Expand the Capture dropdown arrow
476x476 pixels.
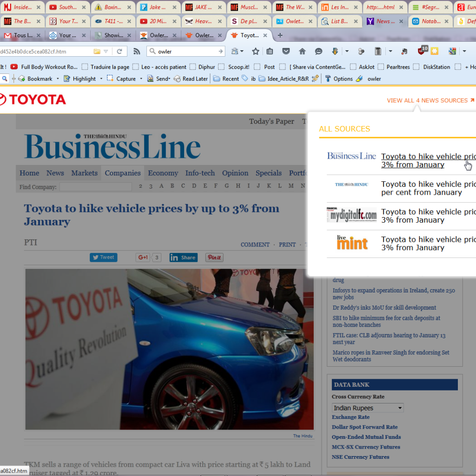click(x=141, y=79)
